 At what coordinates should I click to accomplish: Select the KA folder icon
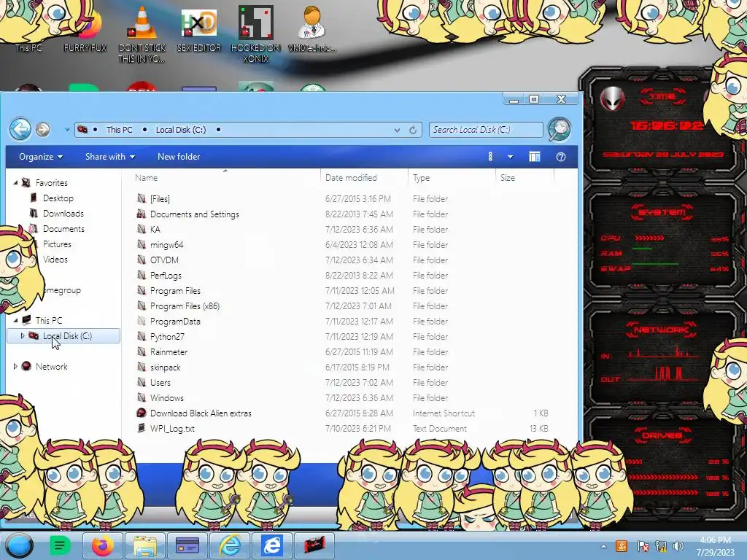click(x=141, y=229)
